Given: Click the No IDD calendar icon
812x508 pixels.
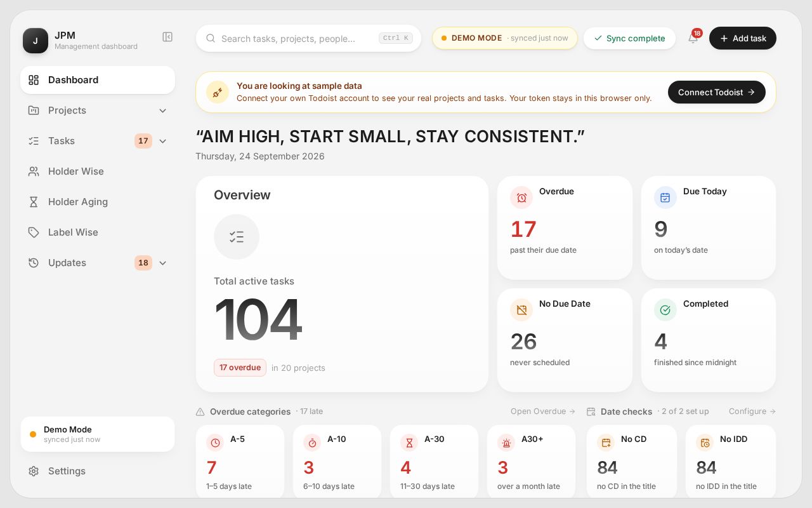Looking at the screenshot, I should click(x=705, y=443).
